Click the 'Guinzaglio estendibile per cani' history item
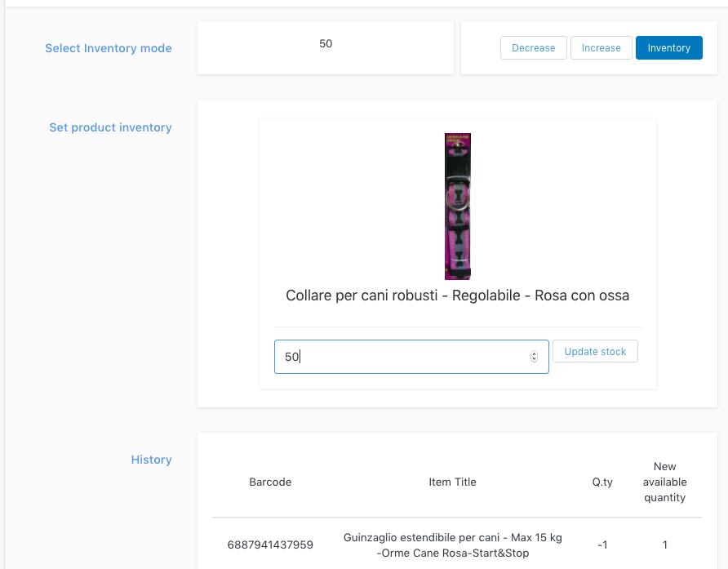The image size is (728, 569). point(452,545)
